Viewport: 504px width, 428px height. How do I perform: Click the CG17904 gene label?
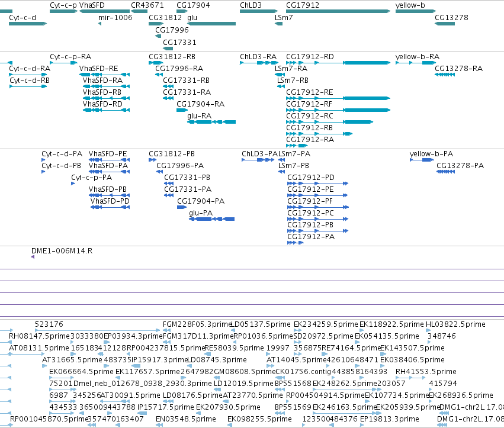tap(193, 5)
